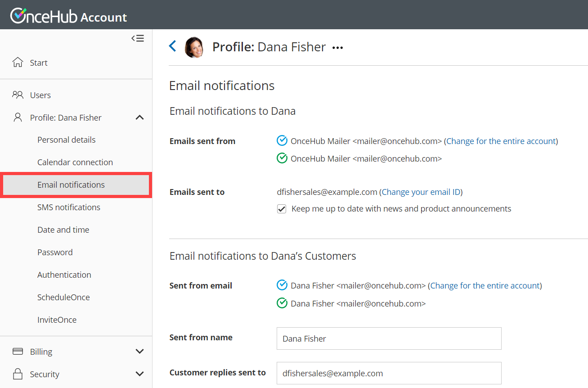Open the three-dots profile options menu
This screenshot has height=388, width=588.
(x=337, y=48)
